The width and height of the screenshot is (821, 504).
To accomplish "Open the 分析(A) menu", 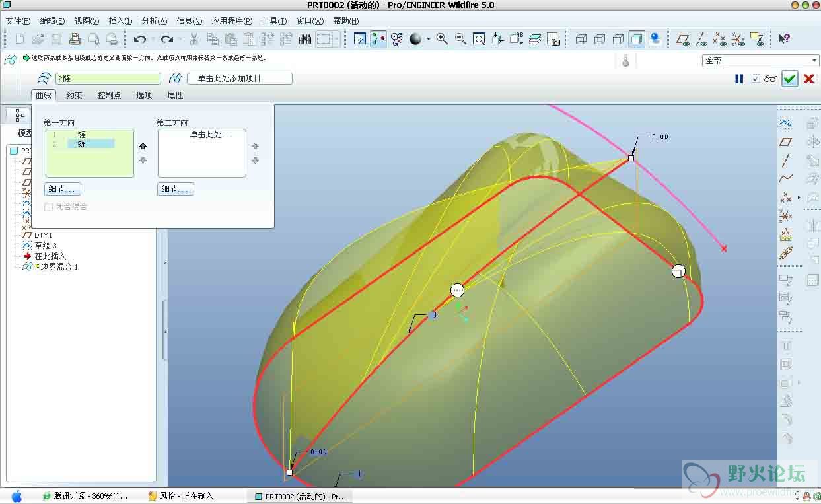I will [x=155, y=21].
